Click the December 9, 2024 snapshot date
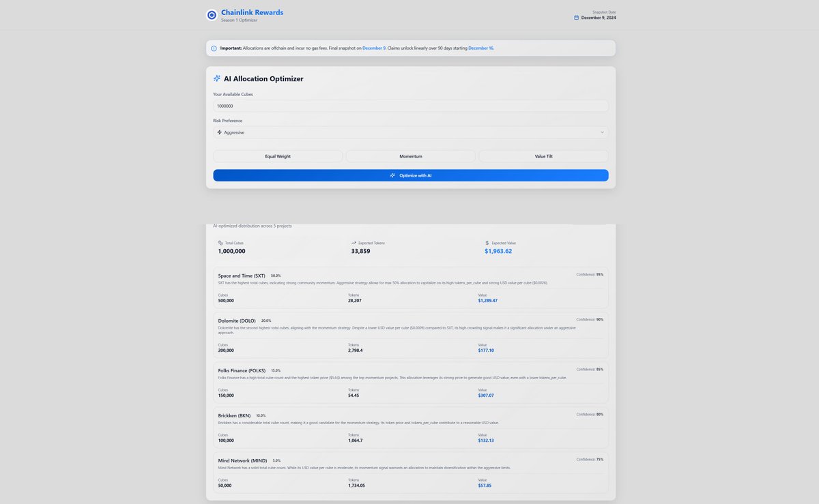 pos(599,18)
